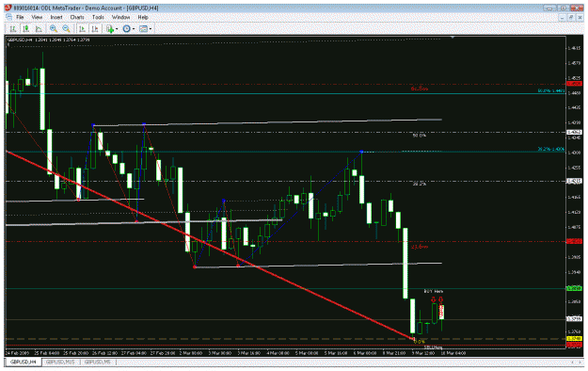Click the add indicators icon
The height and width of the screenshot is (371, 588).
[x=110, y=29]
